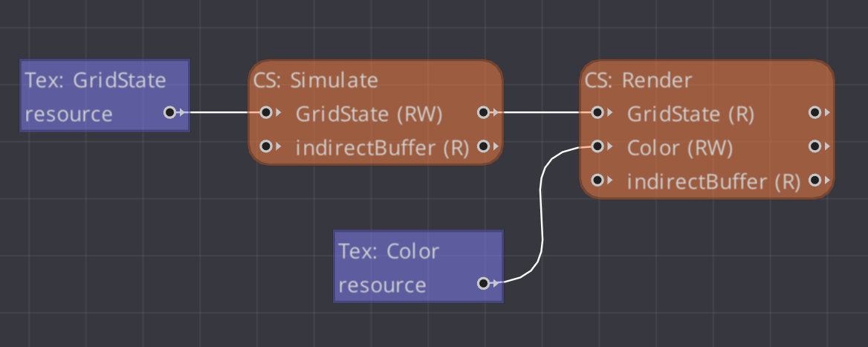Click the output pin on Tex: Color resource

click(483, 283)
